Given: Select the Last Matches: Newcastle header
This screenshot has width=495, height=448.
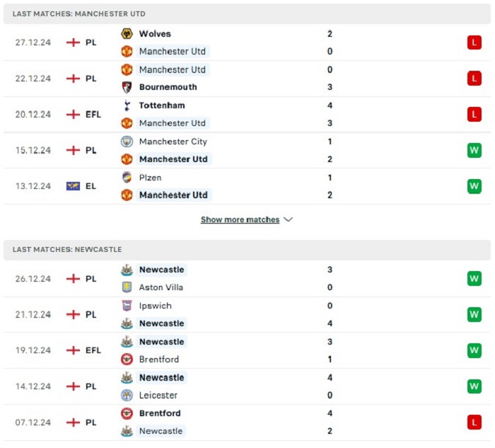Looking at the screenshot, I should 247,250.
